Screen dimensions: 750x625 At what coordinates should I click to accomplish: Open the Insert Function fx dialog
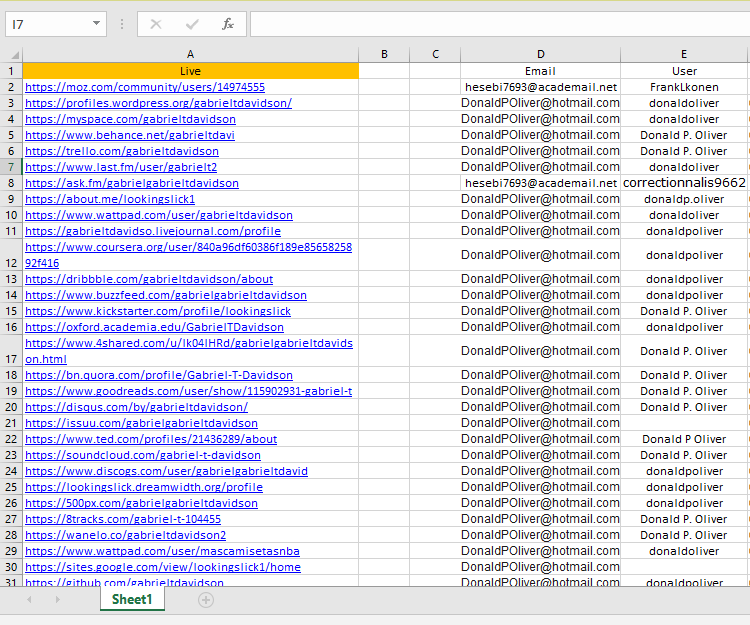(x=228, y=24)
